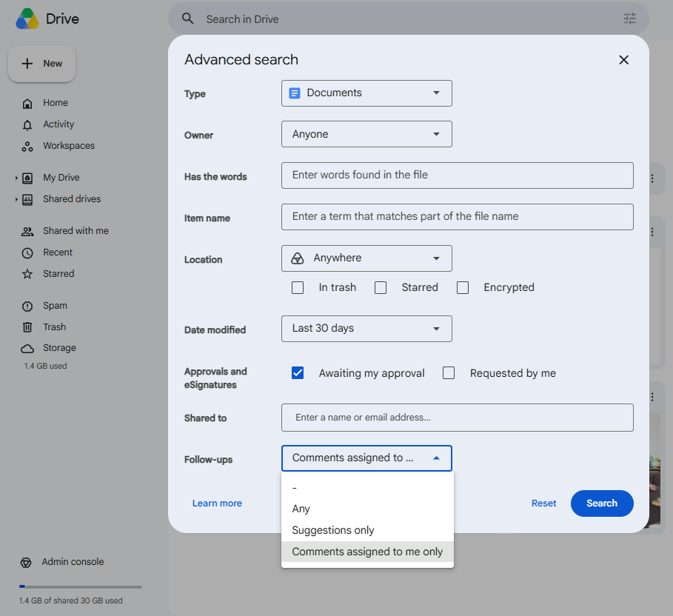This screenshot has width=673, height=616.
Task: Click the shared storage usage bar
Action: (x=81, y=586)
